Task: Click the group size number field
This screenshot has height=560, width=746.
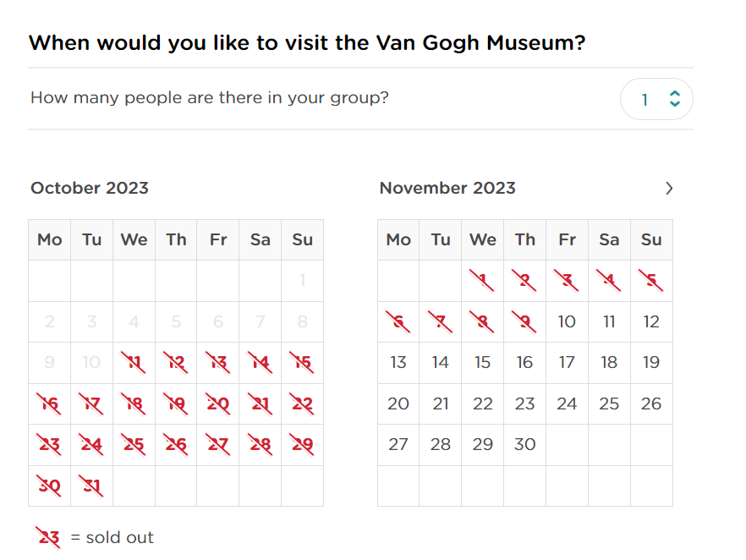Action: [x=656, y=99]
